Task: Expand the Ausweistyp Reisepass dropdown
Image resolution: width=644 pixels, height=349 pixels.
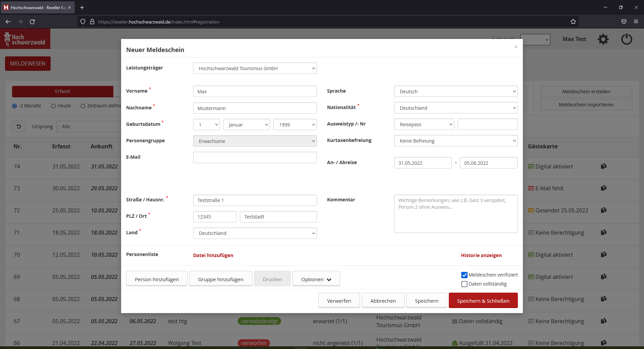Action: pos(424,124)
